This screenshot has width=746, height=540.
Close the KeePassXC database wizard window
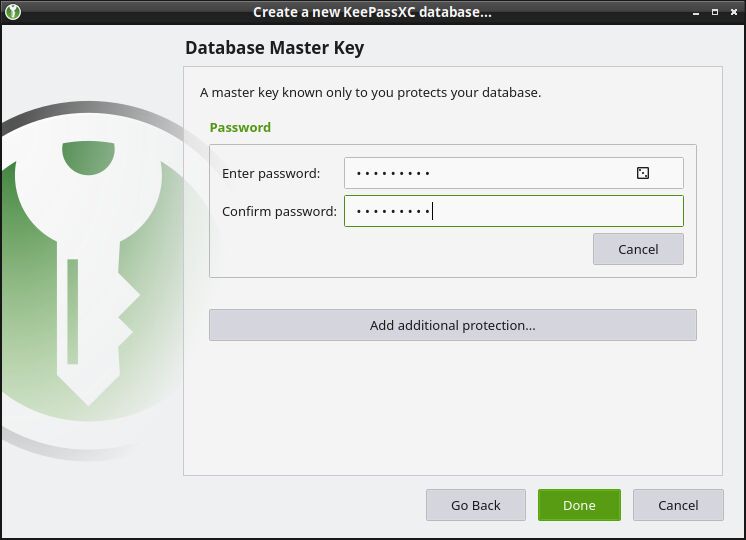(x=734, y=12)
